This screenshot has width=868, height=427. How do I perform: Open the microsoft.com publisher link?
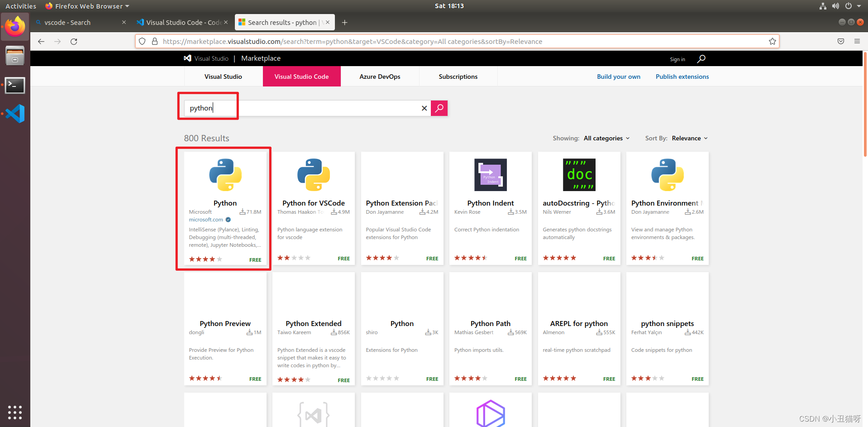click(206, 220)
